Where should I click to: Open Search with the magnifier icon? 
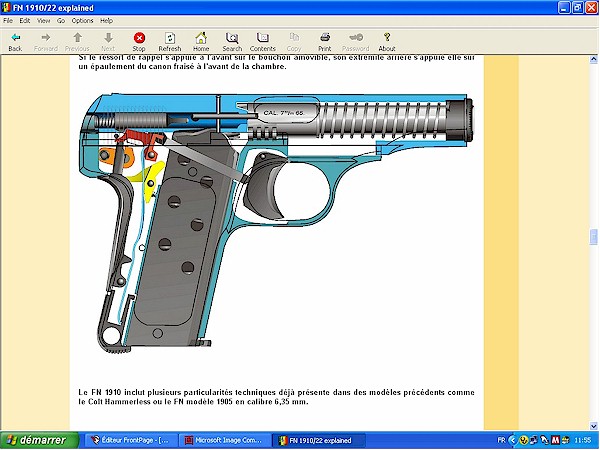[232, 38]
